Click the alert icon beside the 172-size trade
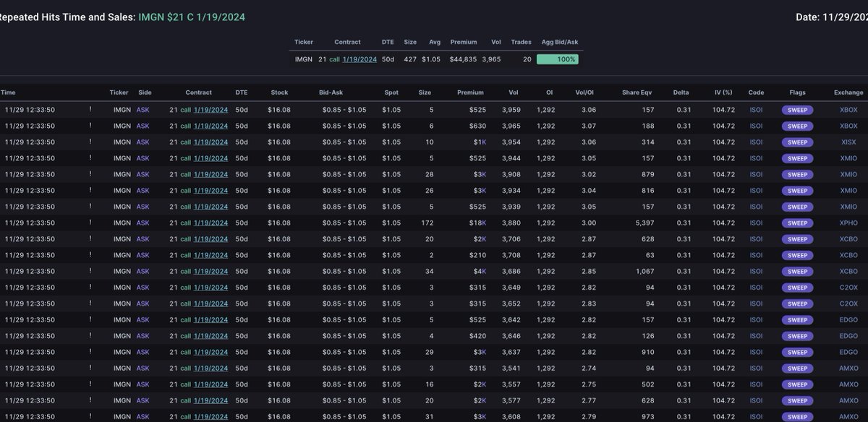This screenshot has height=422, width=868. point(90,223)
